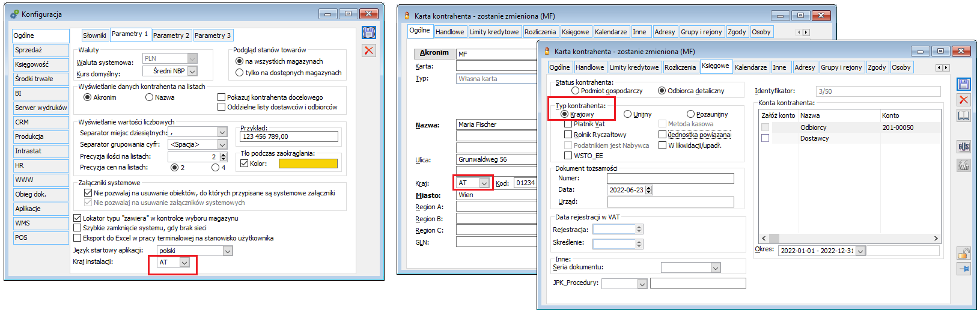Choose 'tylko na dostępnych magazynach' option

239,73
